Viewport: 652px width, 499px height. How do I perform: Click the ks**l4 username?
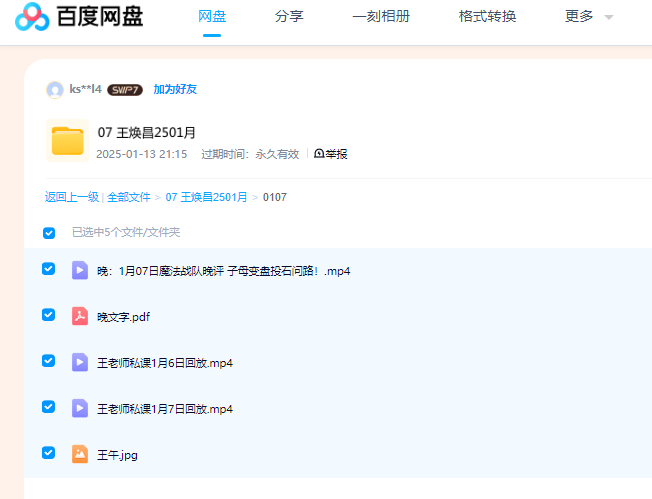(85, 89)
